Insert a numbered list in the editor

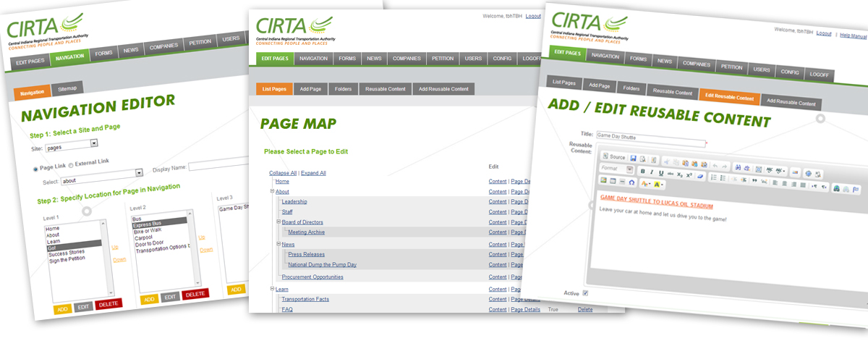pyautogui.click(x=713, y=176)
